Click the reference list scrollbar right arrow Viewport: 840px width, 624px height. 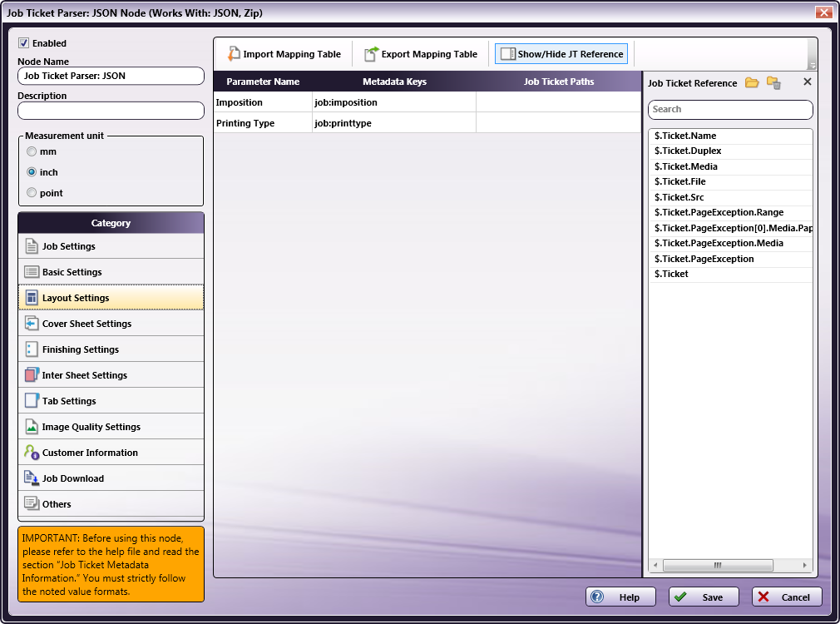pyautogui.click(x=804, y=565)
